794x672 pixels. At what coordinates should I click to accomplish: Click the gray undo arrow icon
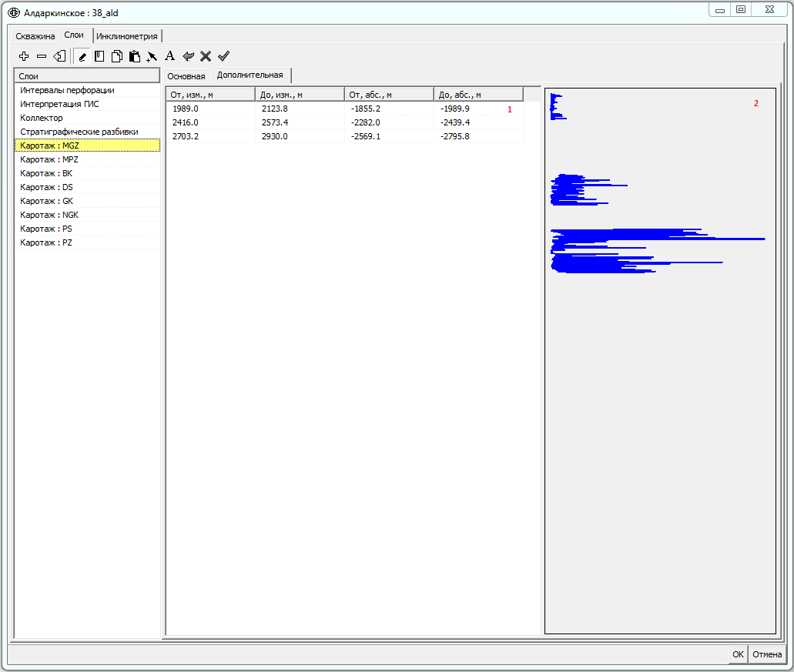click(188, 56)
